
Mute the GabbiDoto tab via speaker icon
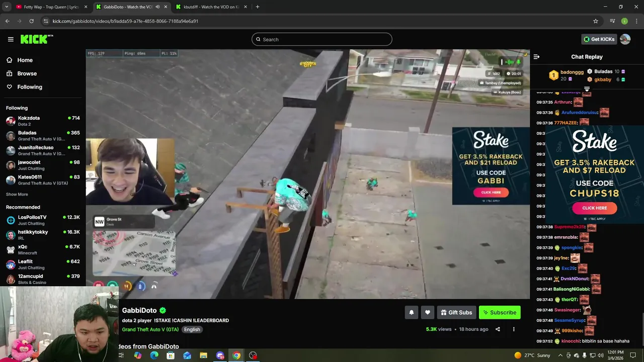[x=157, y=7]
